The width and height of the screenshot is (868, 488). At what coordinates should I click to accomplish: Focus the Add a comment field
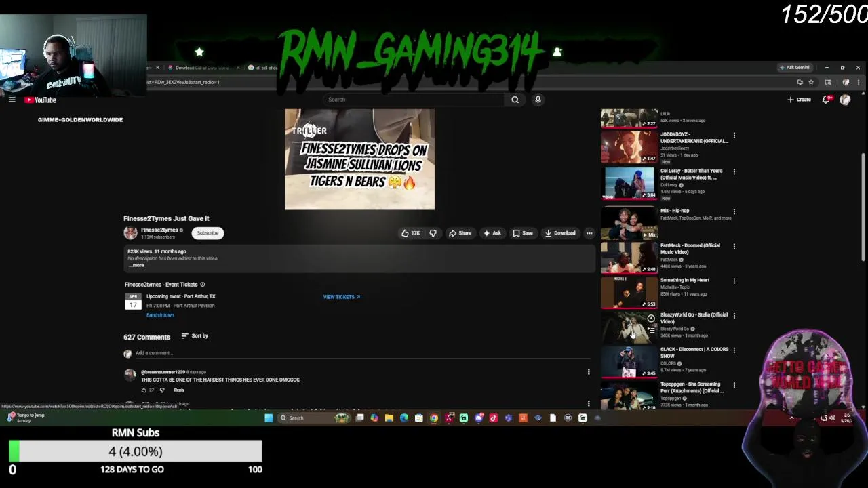[x=363, y=353]
